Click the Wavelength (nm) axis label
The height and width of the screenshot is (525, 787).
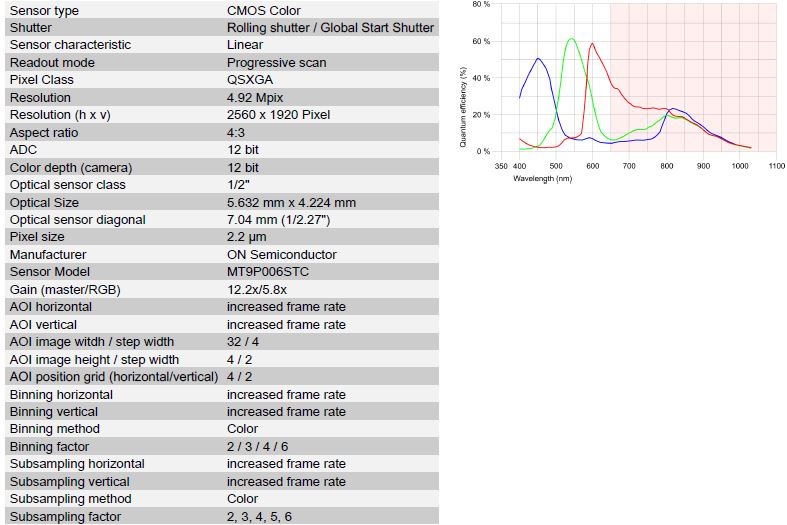(x=543, y=179)
